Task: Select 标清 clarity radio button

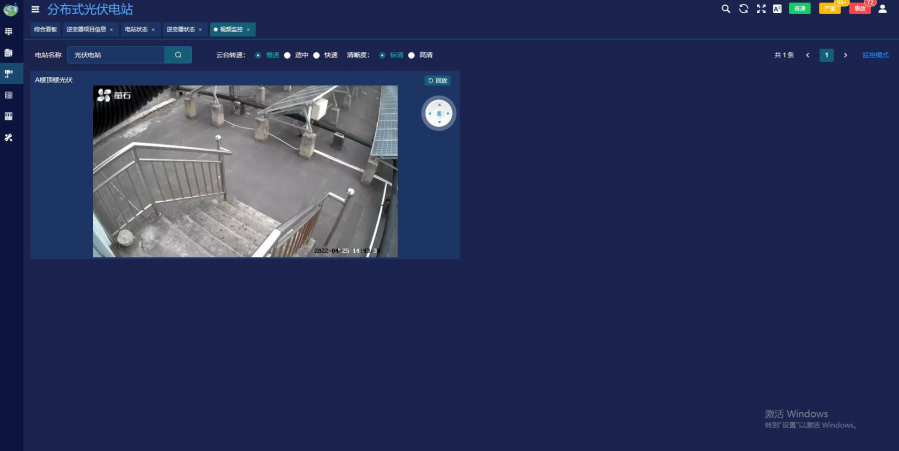Action: click(x=382, y=55)
